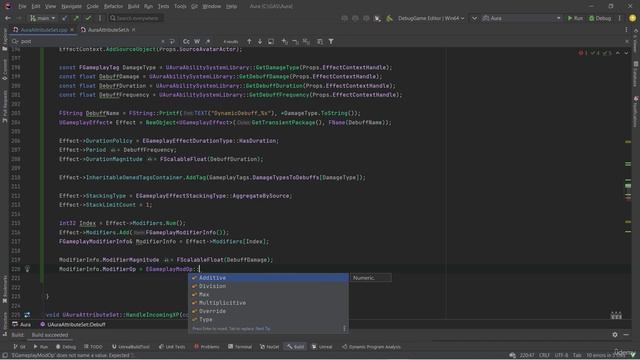Open the NuGet tool window
This screenshot has width=640, height=360.
269,347
